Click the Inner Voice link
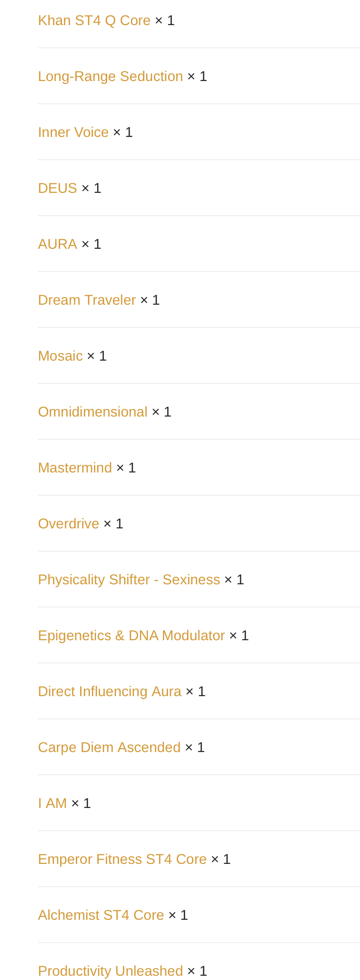Image resolution: width=360 pixels, height=980 pixels. tap(73, 132)
